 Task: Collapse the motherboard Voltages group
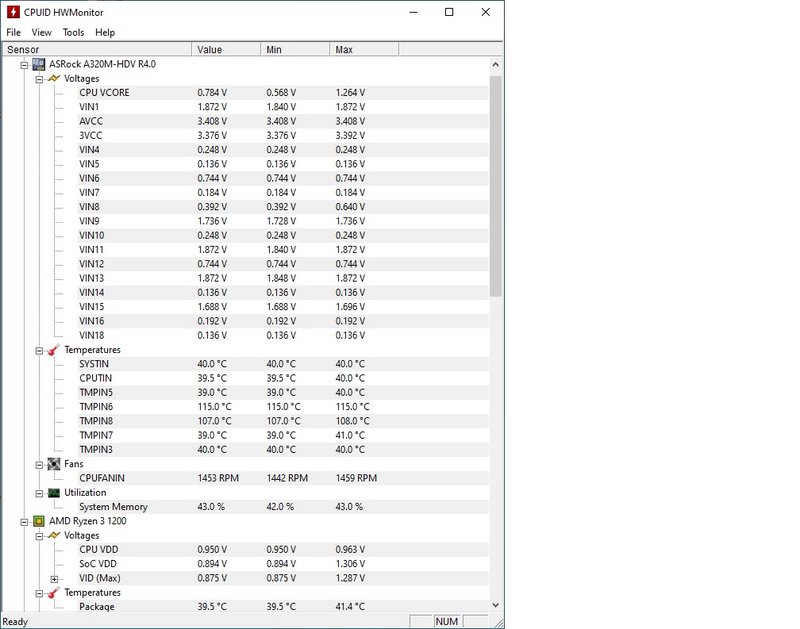39,79
